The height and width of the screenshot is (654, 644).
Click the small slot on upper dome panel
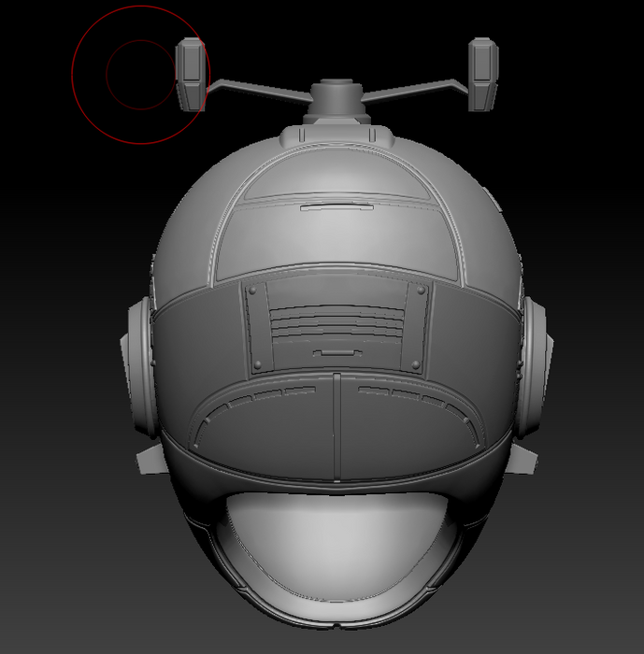click(x=336, y=206)
